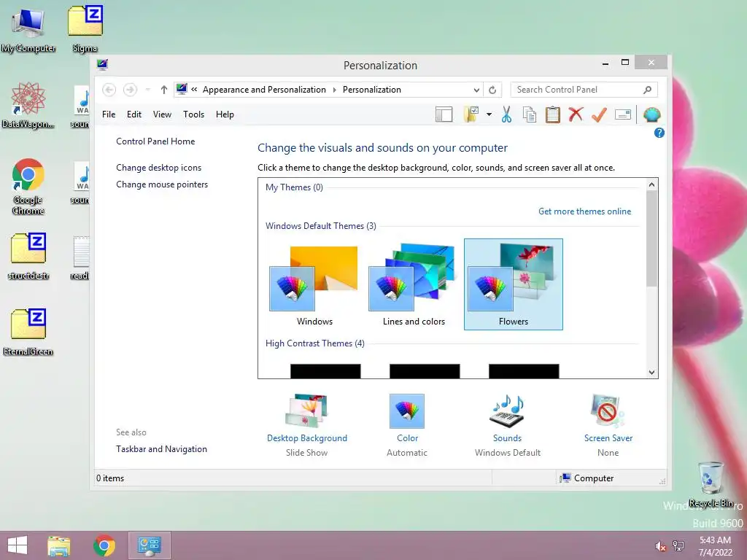The height and width of the screenshot is (560, 747).
Task: Click the Forward navigation arrow
Action: coord(130,90)
